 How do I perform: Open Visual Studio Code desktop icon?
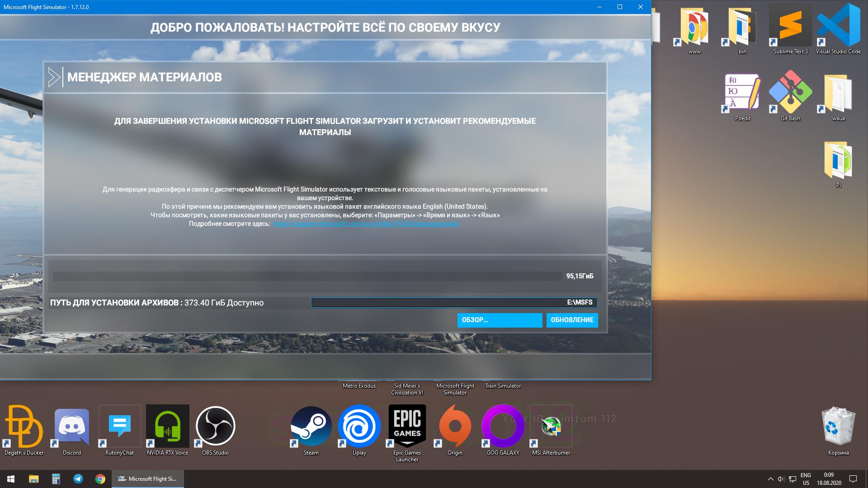839,30
